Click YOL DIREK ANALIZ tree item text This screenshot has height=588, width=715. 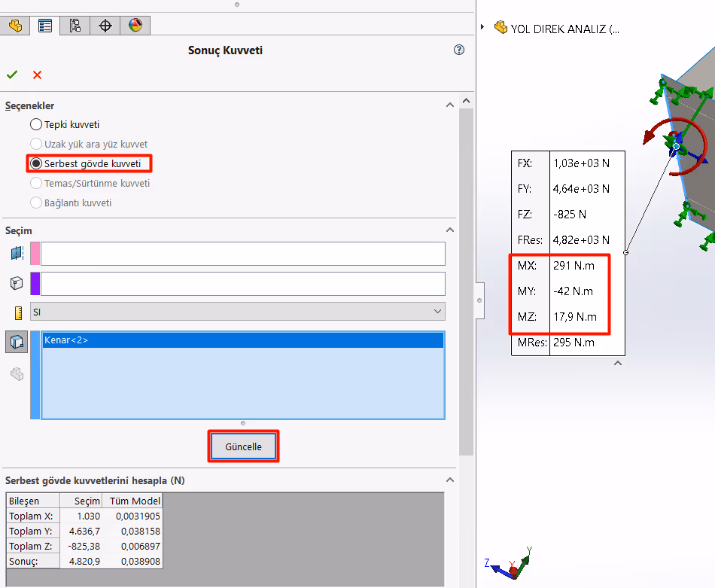565,29
